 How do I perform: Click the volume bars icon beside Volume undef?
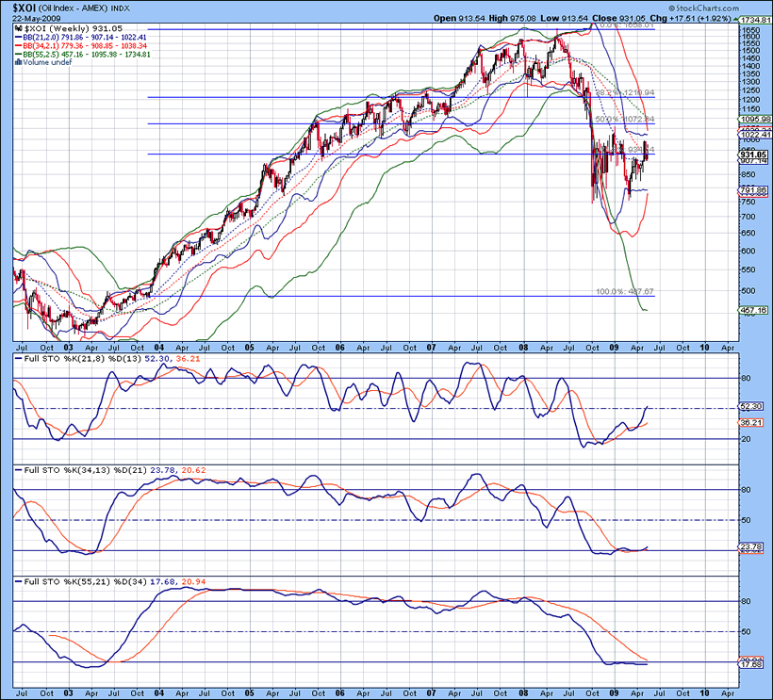click(17, 63)
